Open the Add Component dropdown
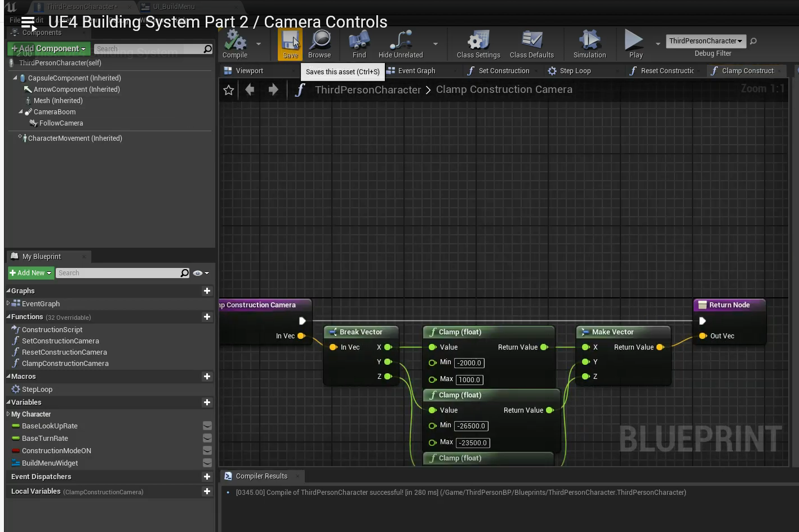This screenshot has width=799, height=532. tap(49, 49)
